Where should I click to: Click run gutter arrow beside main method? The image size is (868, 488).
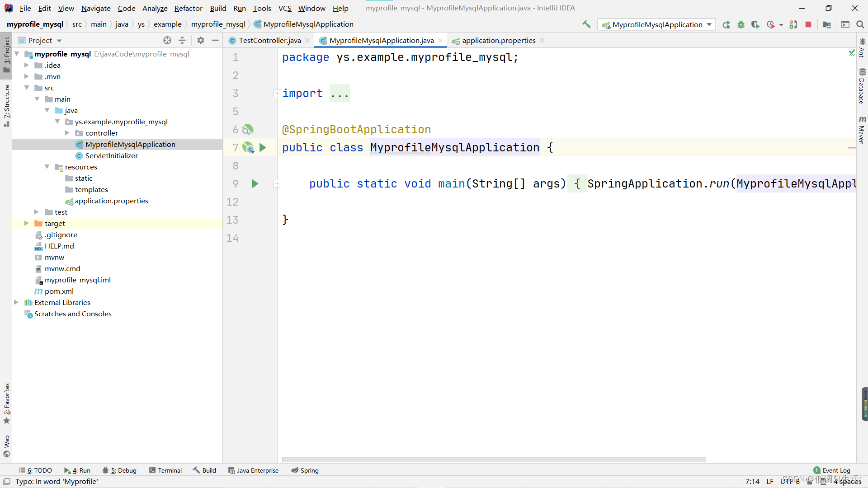pos(255,183)
